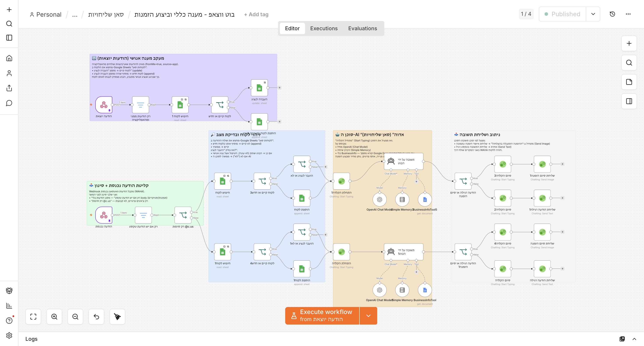Click the Execute workflow button
The width and height of the screenshot is (644, 346).
(x=322, y=316)
